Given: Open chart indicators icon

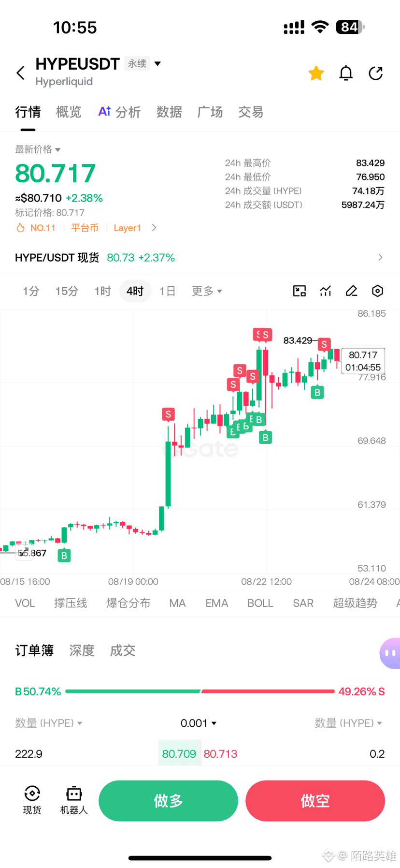Looking at the screenshot, I should point(326,291).
